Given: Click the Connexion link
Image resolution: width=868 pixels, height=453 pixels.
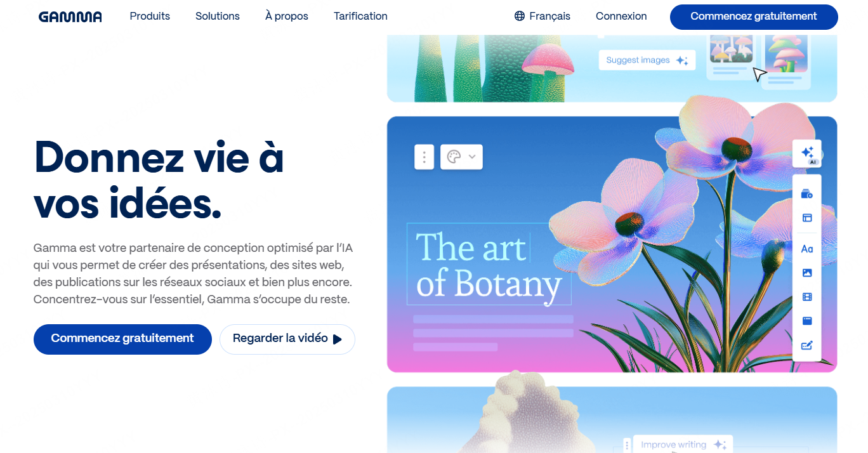Looking at the screenshot, I should pyautogui.click(x=621, y=16).
